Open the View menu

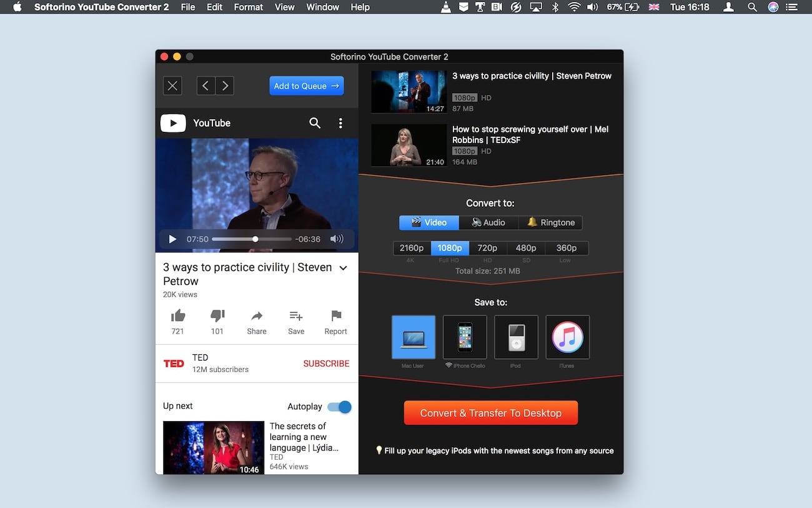[285, 7]
